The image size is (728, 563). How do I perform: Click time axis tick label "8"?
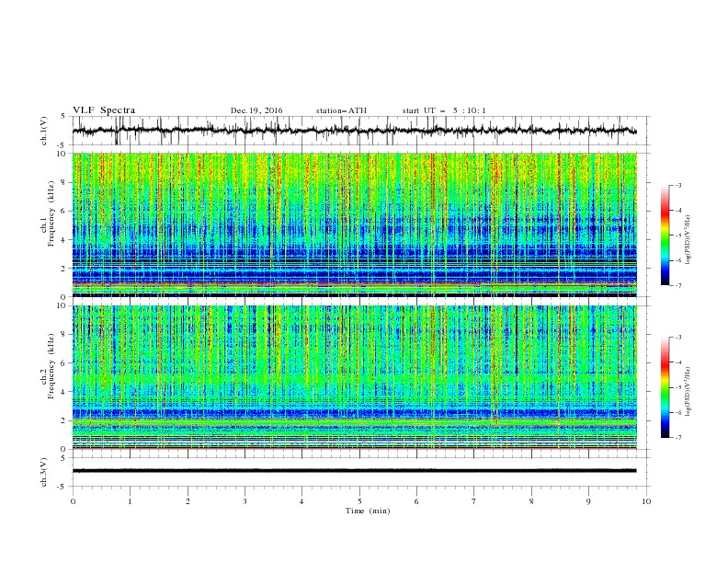pos(531,501)
